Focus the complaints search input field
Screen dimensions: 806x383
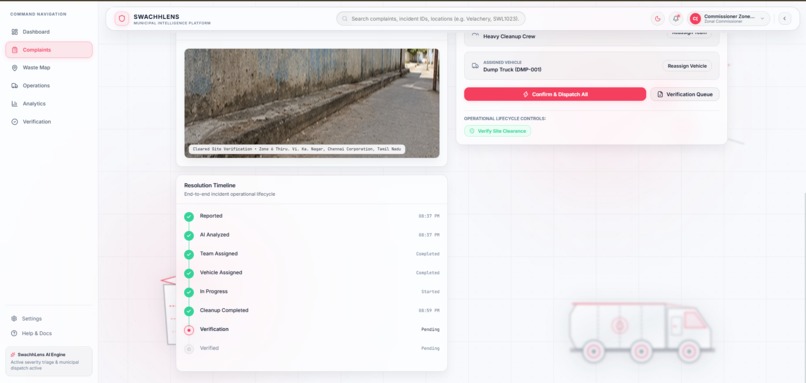click(431, 19)
